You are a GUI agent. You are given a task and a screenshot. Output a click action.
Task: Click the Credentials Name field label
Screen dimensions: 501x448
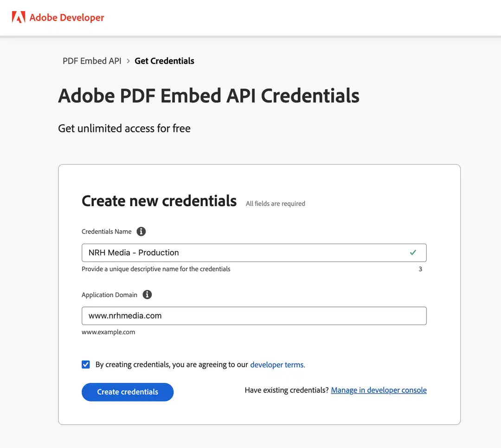click(x=106, y=232)
